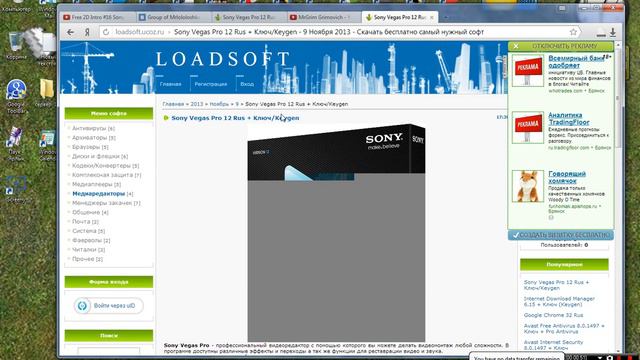
Task: Open a new browser tab
Action: tap(446, 17)
